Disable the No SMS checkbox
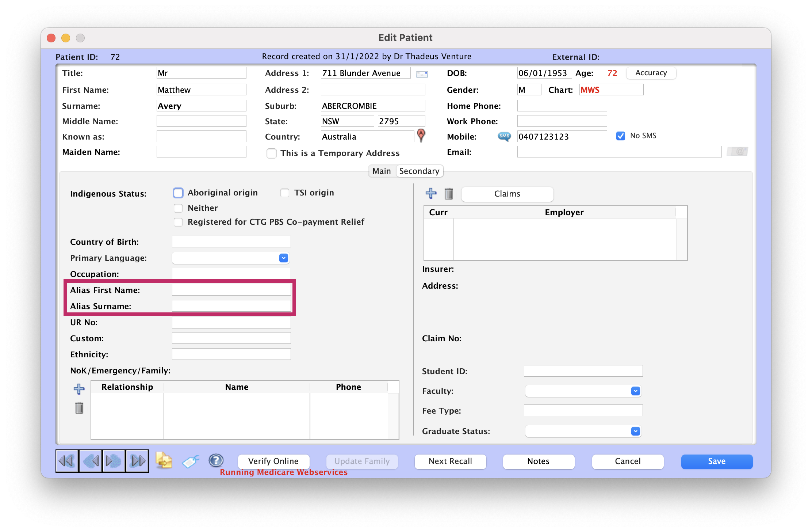Viewport: 812px width, 532px height. click(x=620, y=136)
